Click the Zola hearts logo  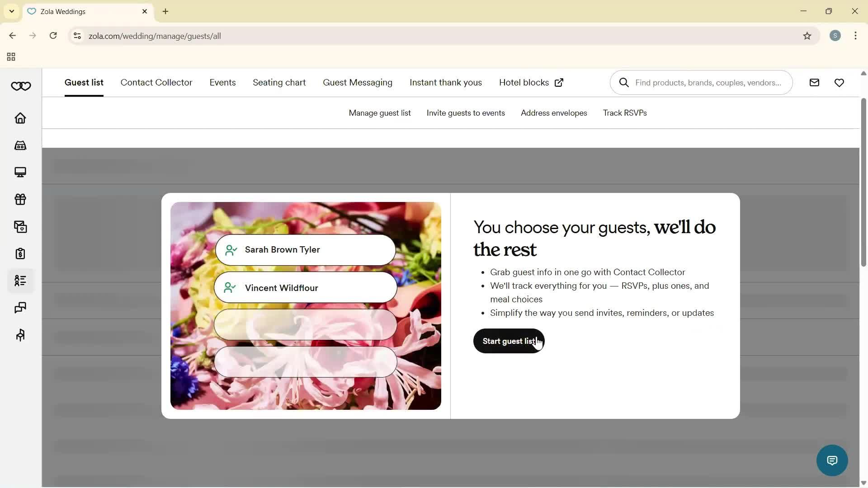[21, 86]
